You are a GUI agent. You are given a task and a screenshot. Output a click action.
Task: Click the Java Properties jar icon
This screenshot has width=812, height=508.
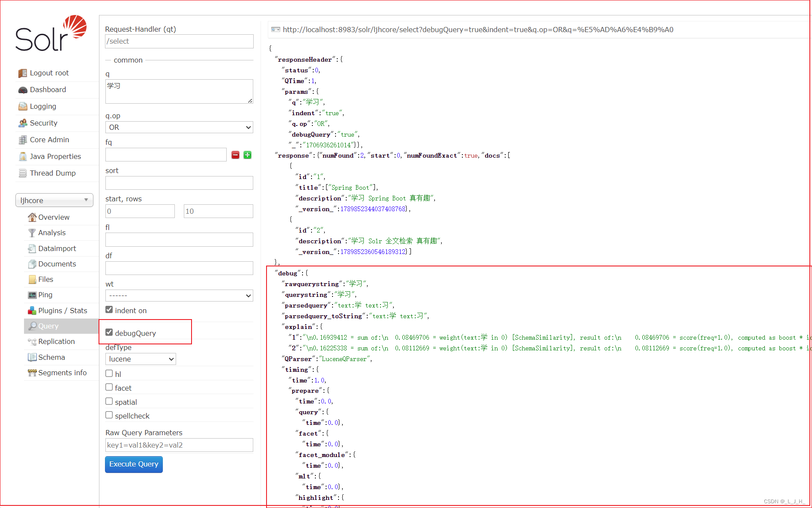pyautogui.click(x=23, y=157)
